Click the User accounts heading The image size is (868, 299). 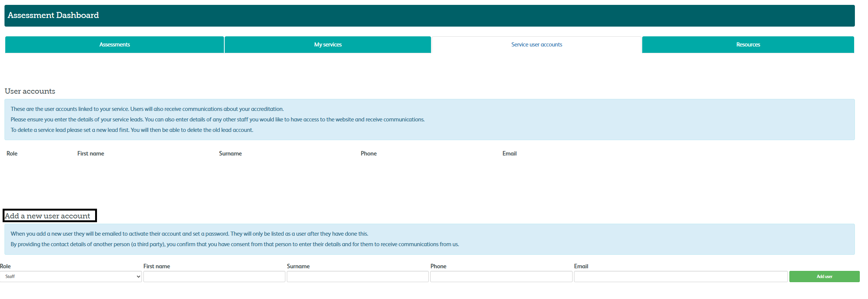[x=30, y=91]
